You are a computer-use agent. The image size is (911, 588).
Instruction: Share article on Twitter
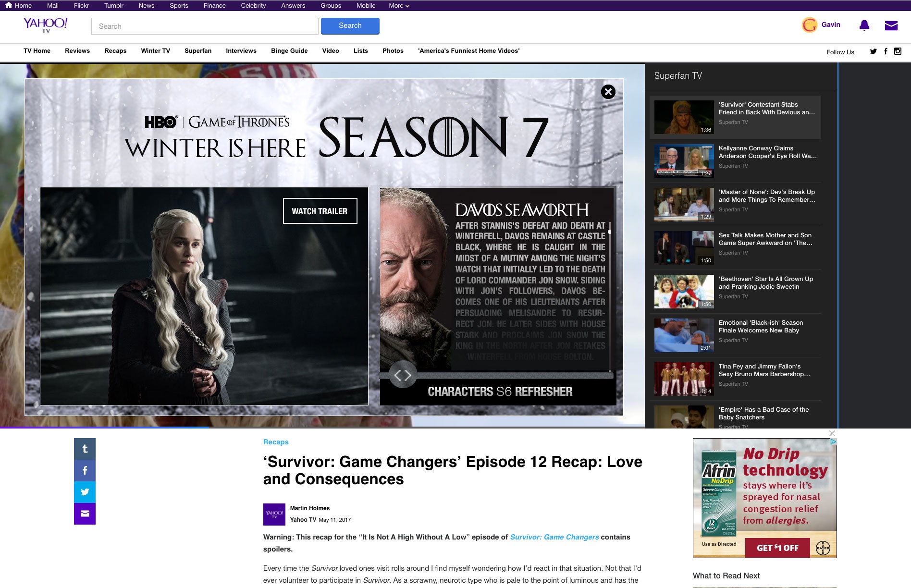[x=85, y=492]
